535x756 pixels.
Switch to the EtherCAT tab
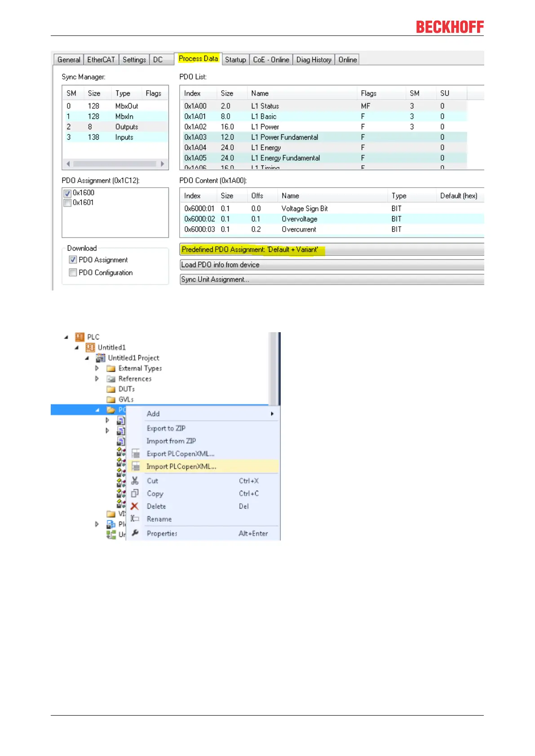tap(101, 60)
